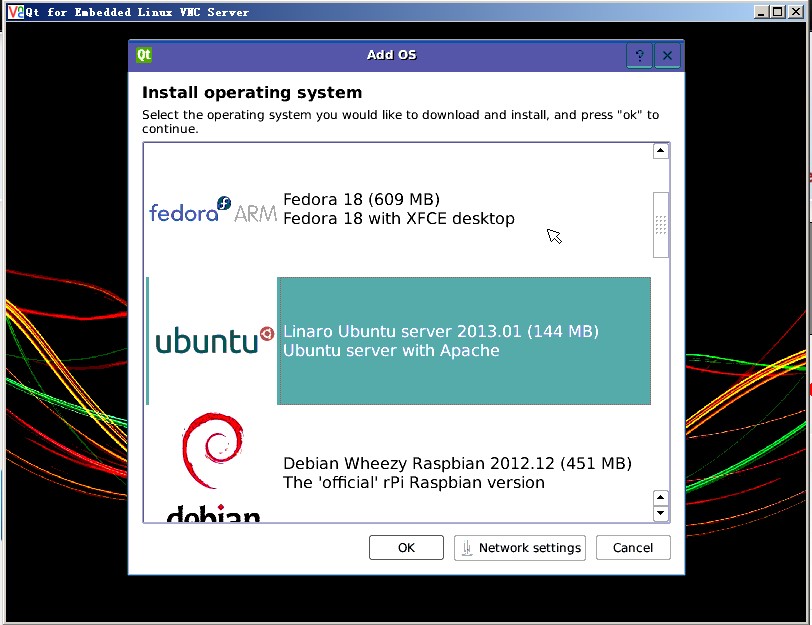Select the Fedora ARM logo

[x=213, y=209]
